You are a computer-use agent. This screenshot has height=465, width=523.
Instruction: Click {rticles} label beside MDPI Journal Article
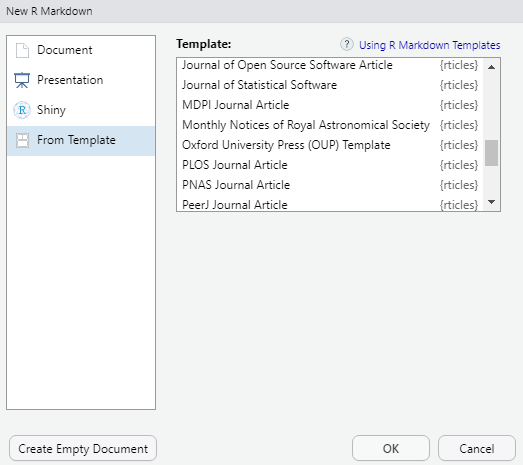click(x=459, y=105)
